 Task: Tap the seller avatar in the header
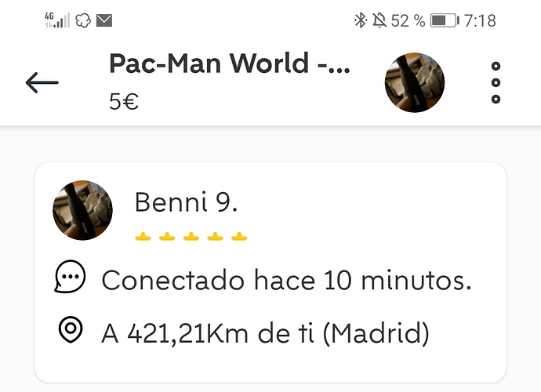(x=414, y=83)
